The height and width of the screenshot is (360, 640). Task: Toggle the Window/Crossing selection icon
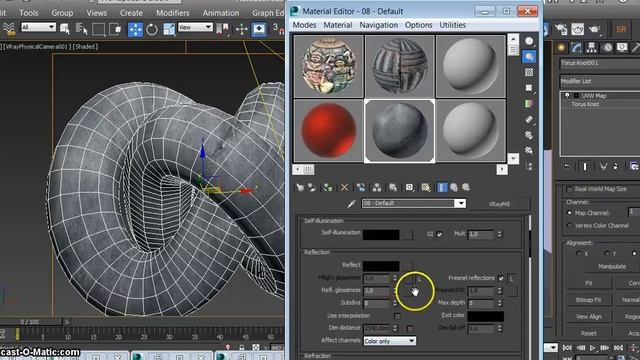click(116, 29)
